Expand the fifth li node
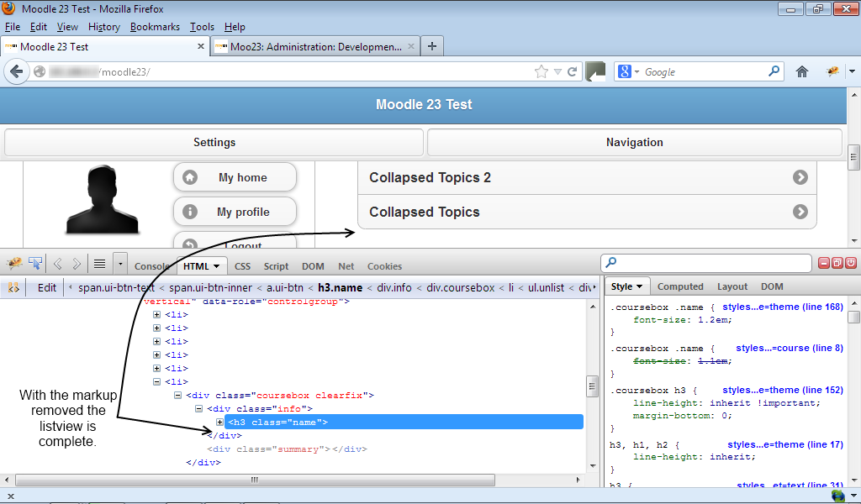Screen dimensions: 861x504 (156, 369)
